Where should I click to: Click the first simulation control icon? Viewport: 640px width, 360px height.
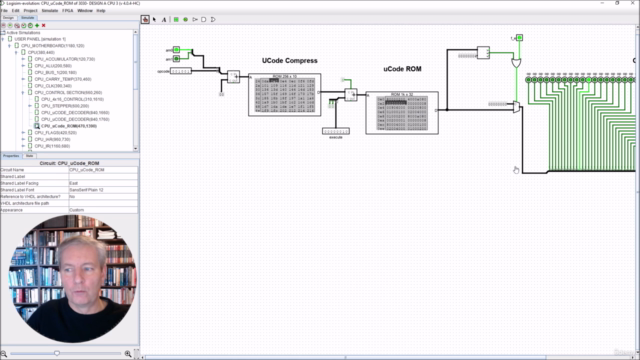point(4,25)
